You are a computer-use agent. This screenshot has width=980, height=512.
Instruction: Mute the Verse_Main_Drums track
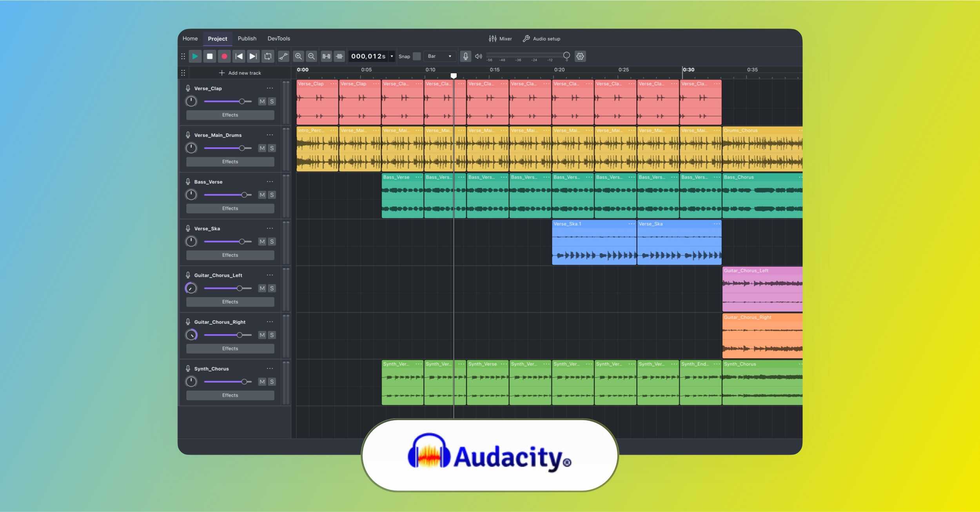pos(262,148)
